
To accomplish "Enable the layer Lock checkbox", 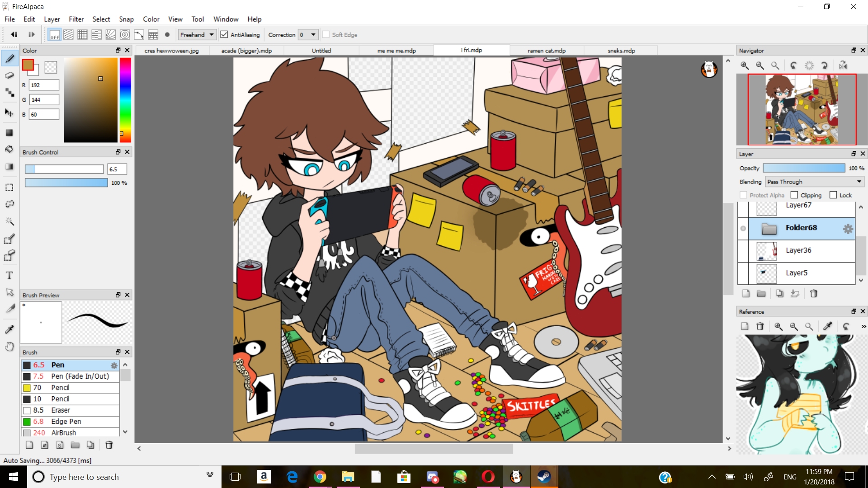I will point(833,195).
